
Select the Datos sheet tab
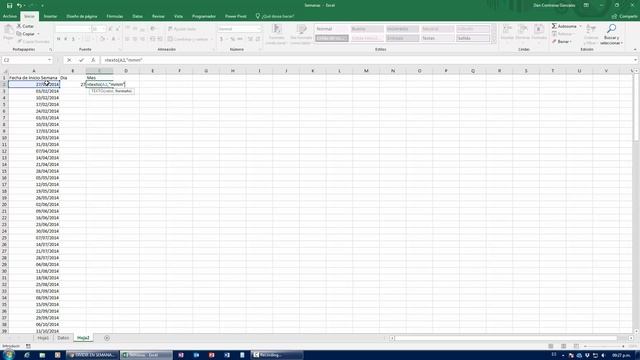(x=63, y=338)
